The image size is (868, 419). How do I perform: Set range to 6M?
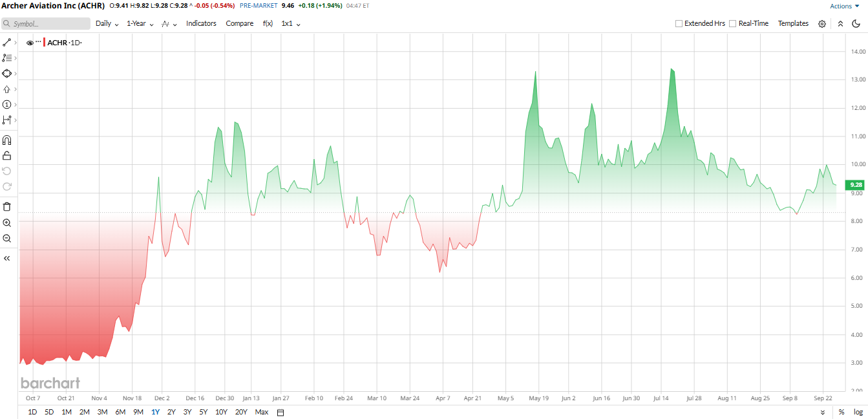[120, 412]
